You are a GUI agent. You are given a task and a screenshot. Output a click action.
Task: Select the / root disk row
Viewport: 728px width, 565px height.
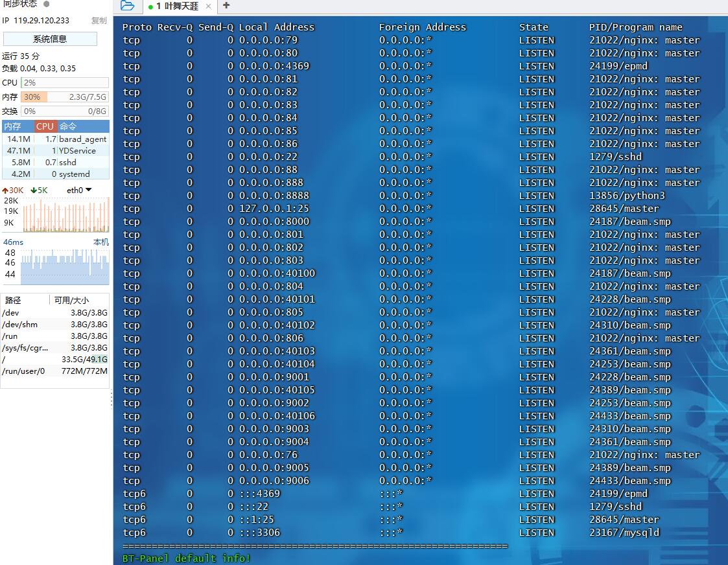click(x=55, y=359)
